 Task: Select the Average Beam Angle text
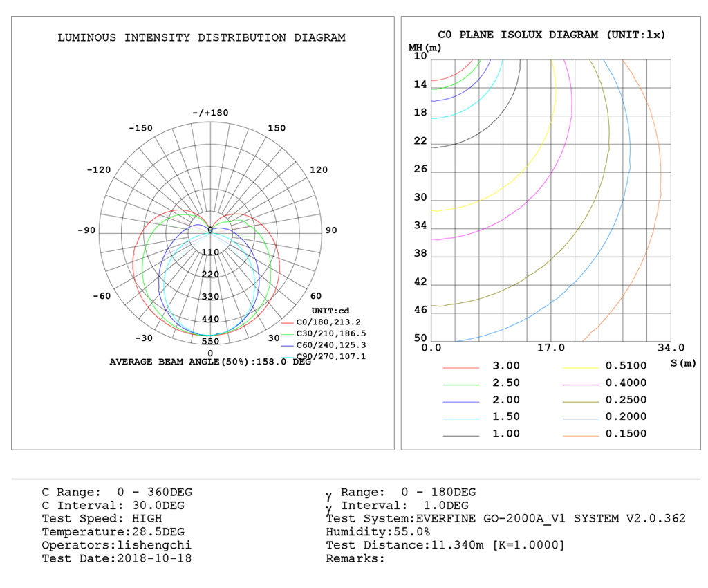[x=210, y=362]
